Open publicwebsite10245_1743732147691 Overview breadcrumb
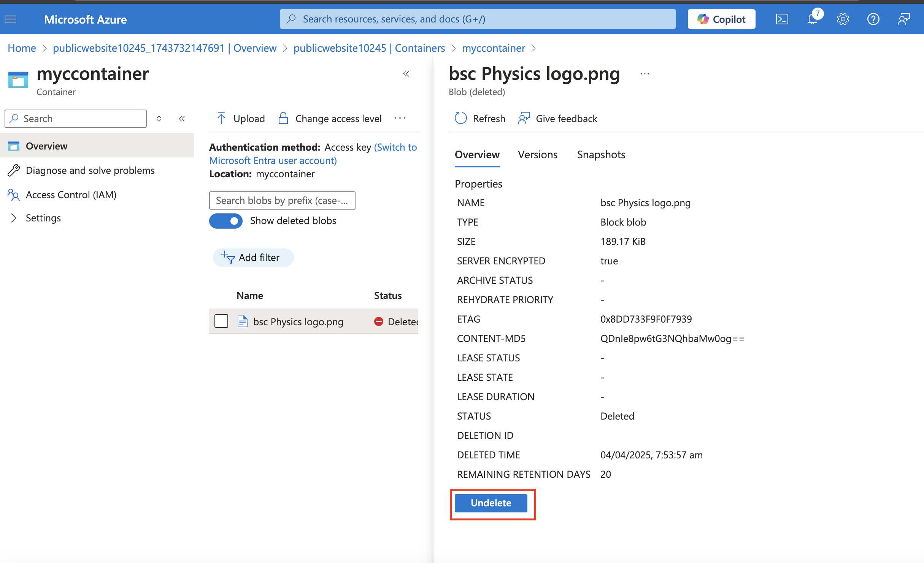924x563 pixels. coord(165,48)
